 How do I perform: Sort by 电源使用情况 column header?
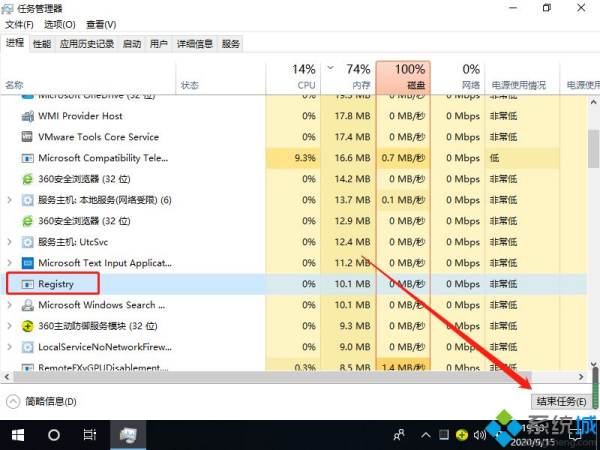click(522, 77)
